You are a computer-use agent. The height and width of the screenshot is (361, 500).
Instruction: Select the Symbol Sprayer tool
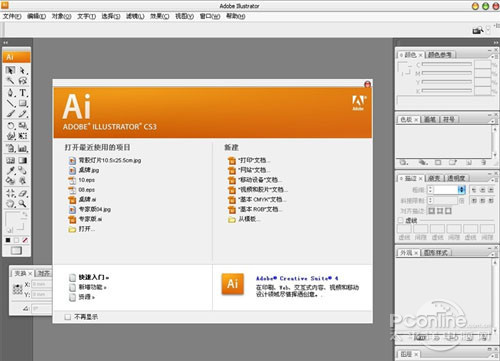point(10,148)
